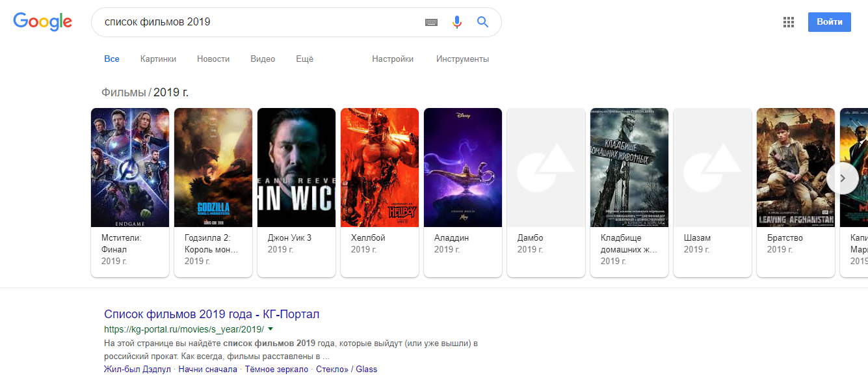Open the Начни сначала sitelink
The image size is (868, 391).
208,369
